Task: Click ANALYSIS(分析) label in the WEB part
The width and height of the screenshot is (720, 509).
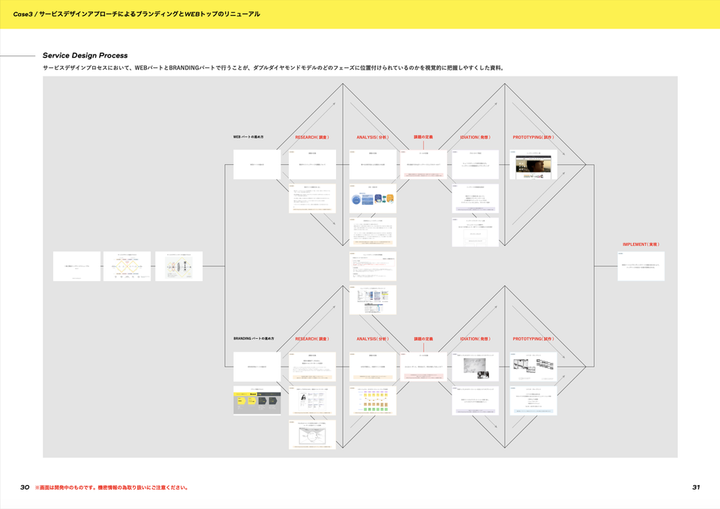Action: tap(372, 137)
